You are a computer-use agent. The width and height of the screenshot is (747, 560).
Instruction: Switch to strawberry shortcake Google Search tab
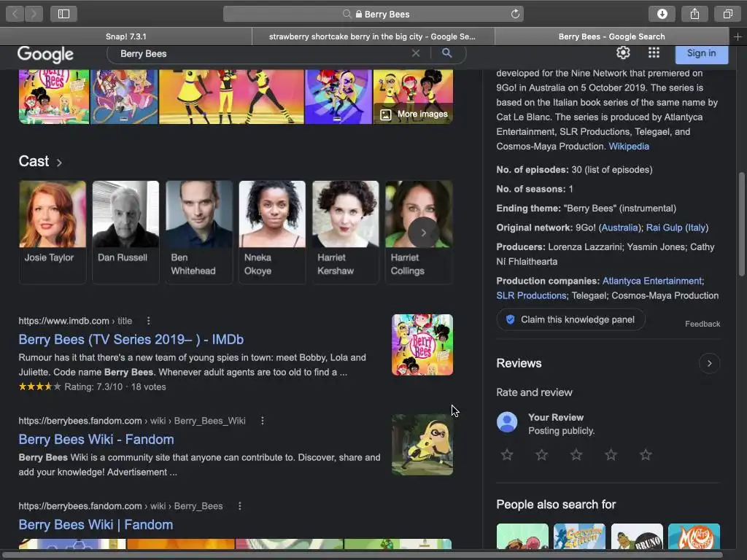point(373,36)
